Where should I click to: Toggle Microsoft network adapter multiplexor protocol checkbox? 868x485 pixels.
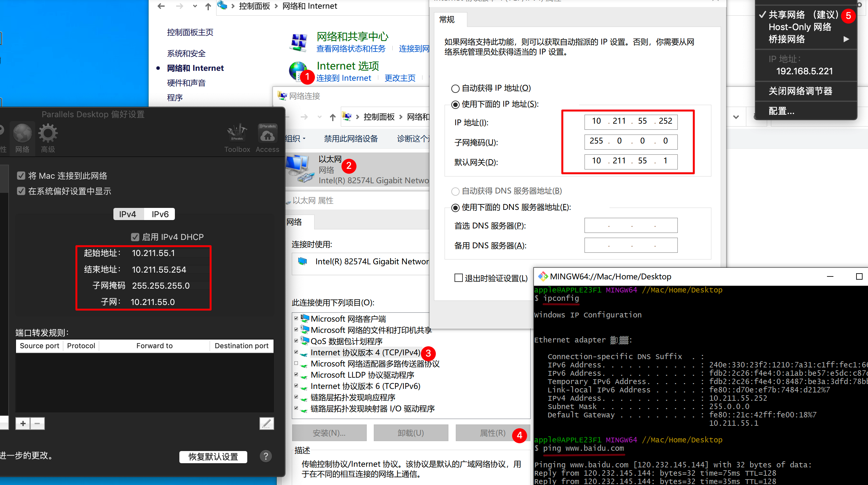click(296, 363)
